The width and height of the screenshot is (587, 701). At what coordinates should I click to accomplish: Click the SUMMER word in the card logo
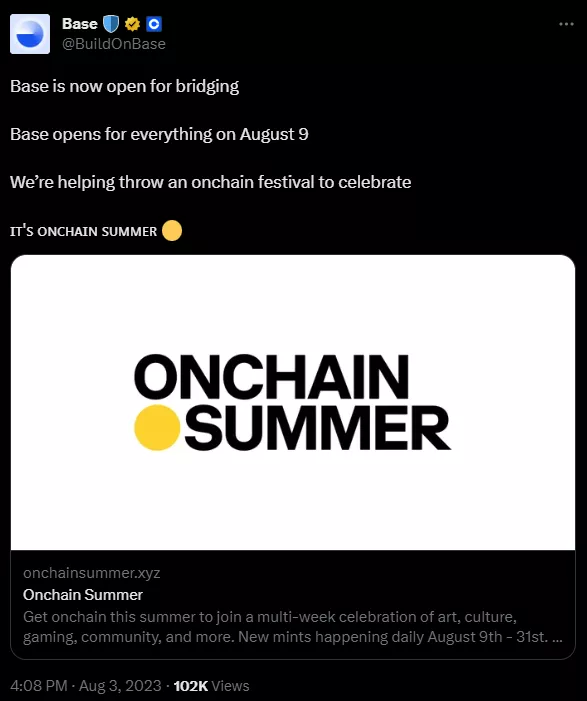click(317, 428)
